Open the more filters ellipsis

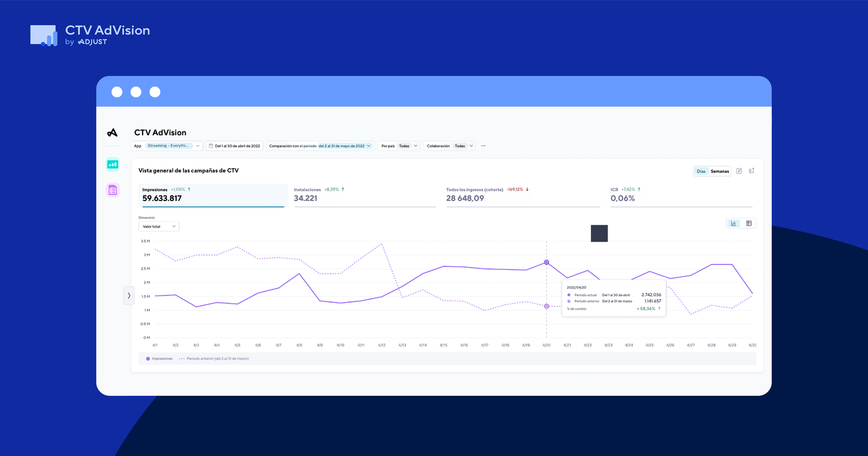[x=483, y=146]
